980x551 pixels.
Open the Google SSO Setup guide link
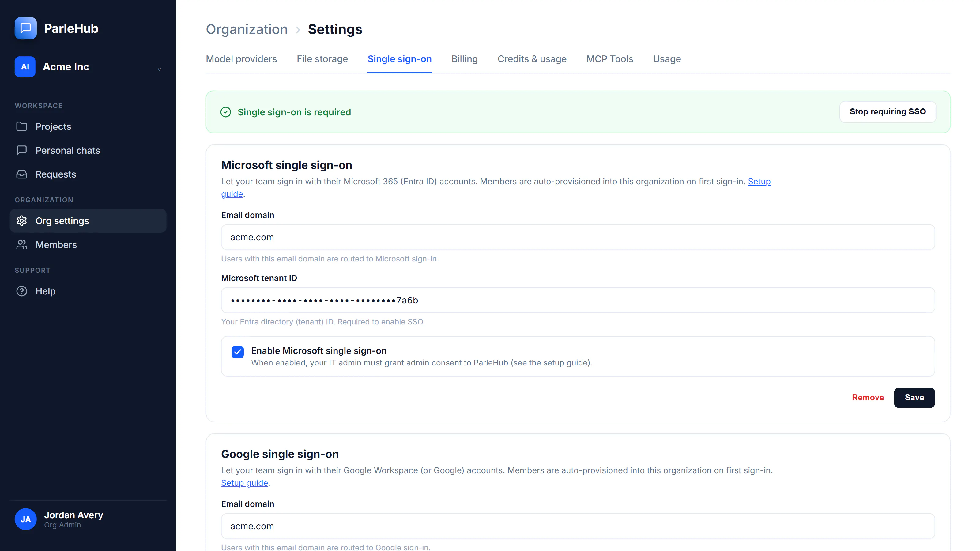click(245, 483)
